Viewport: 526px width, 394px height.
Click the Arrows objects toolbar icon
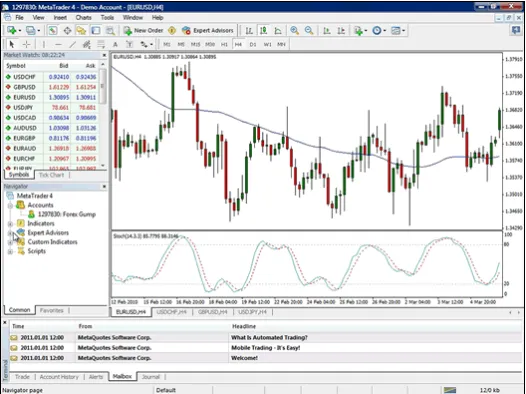pyautogui.click(x=144, y=44)
